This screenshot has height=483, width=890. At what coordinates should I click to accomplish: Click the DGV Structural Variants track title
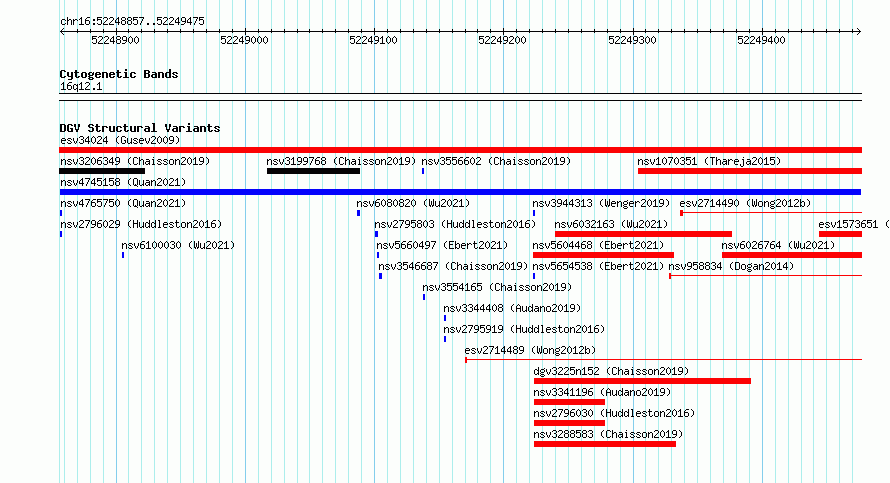(140, 128)
